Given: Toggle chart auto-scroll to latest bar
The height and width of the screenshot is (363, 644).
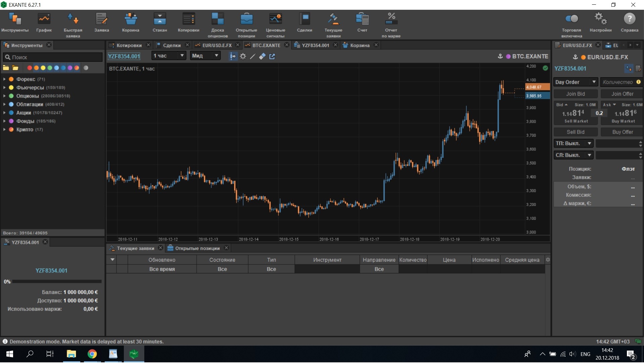Looking at the screenshot, I should [233, 56].
